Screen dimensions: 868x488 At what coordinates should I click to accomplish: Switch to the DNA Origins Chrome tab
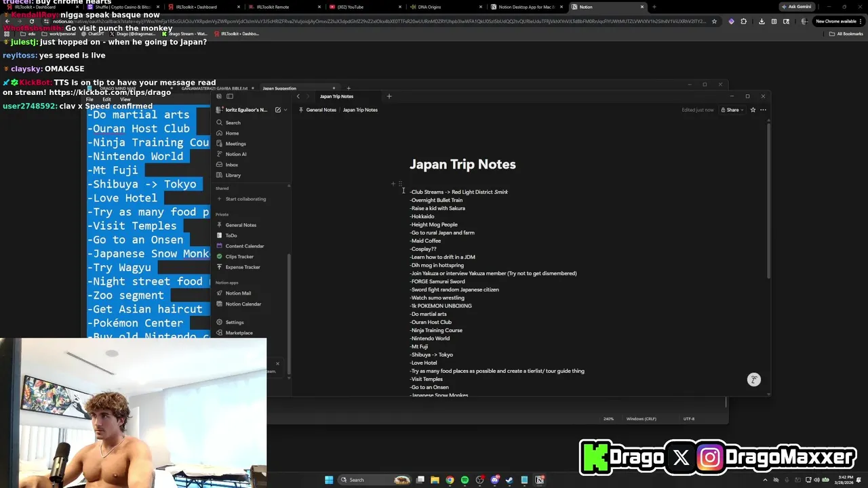[444, 7]
